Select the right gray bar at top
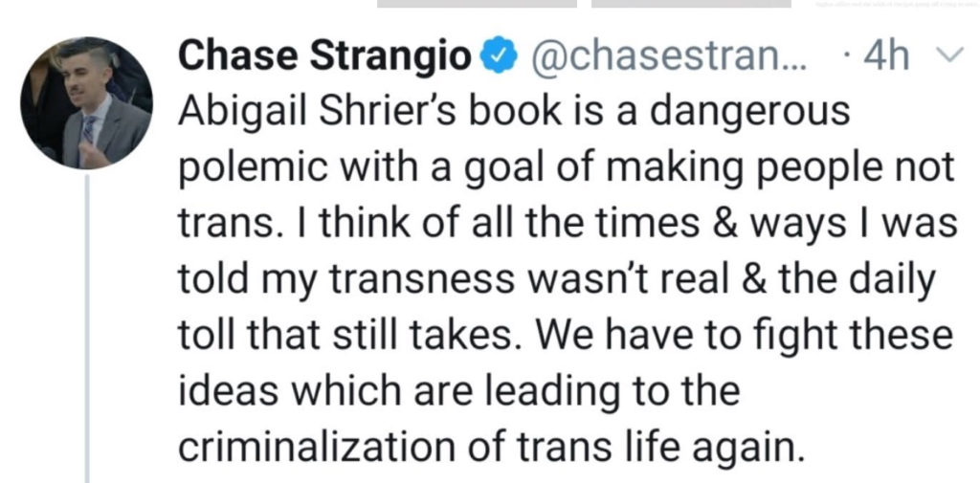 [691, 4]
